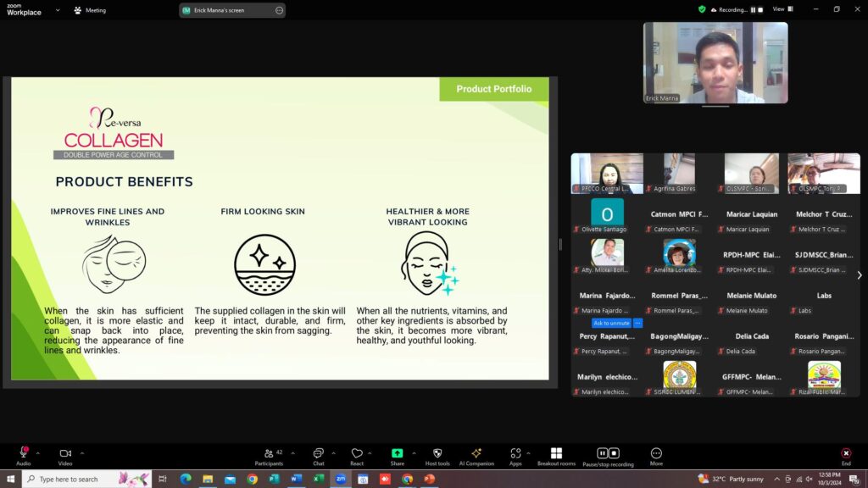Click the Type here to search box
Image resolution: width=868 pixels, height=488 pixels.
pyautogui.click(x=87, y=479)
